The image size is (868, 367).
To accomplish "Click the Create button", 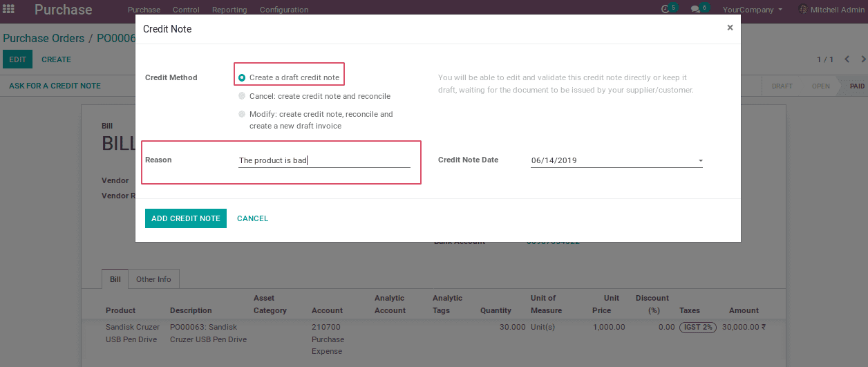I will pos(56,59).
